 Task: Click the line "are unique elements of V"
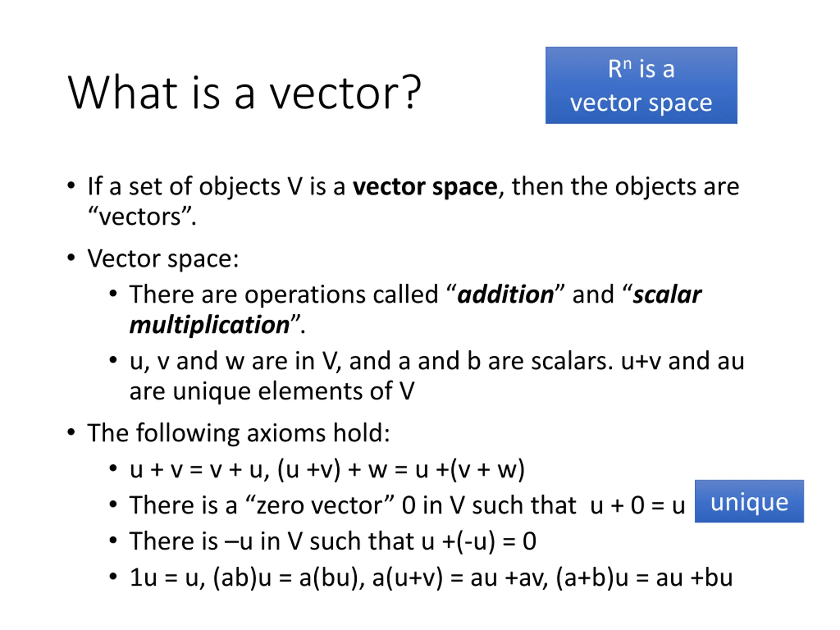click(x=272, y=391)
